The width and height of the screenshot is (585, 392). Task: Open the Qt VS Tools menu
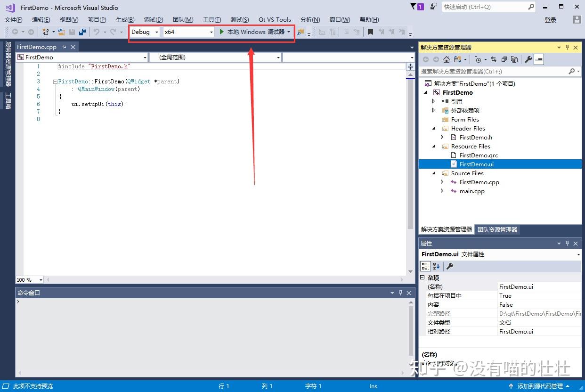coord(275,19)
